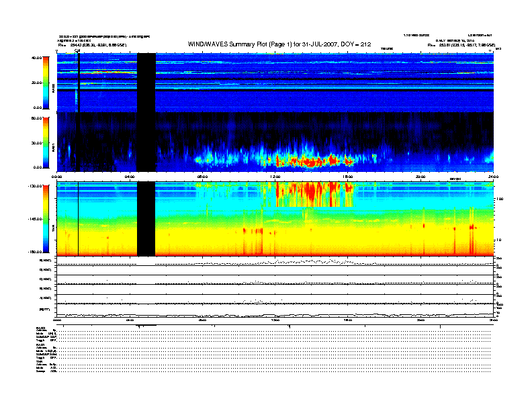
Task: Click the 24:00 time label under RAD1 spectrogram
Action: click(x=493, y=177)
